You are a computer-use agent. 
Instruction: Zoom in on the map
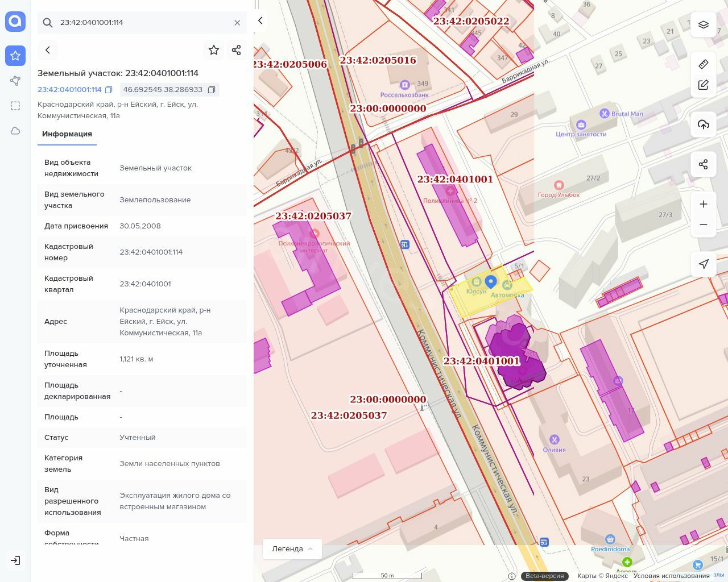(x=704, y=204)
